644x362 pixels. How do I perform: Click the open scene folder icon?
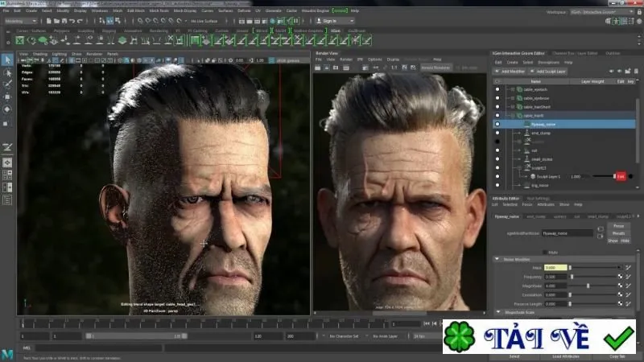point(56,21)
